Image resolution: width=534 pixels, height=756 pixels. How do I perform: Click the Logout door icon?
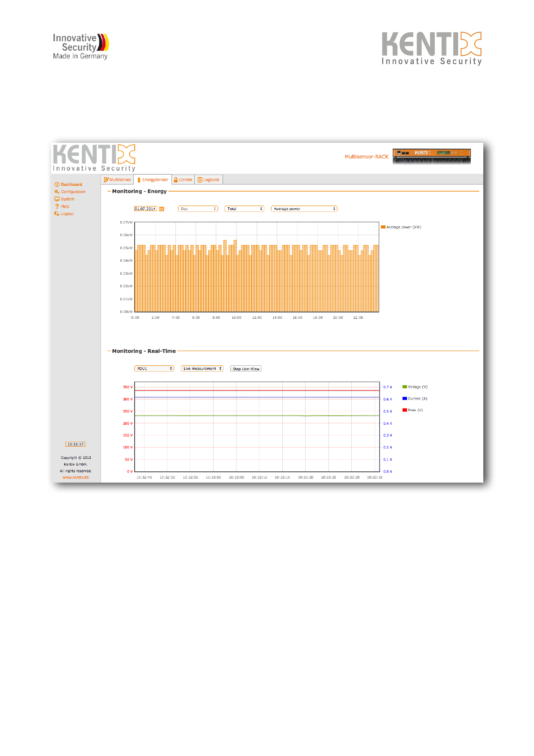pos(57,214)
